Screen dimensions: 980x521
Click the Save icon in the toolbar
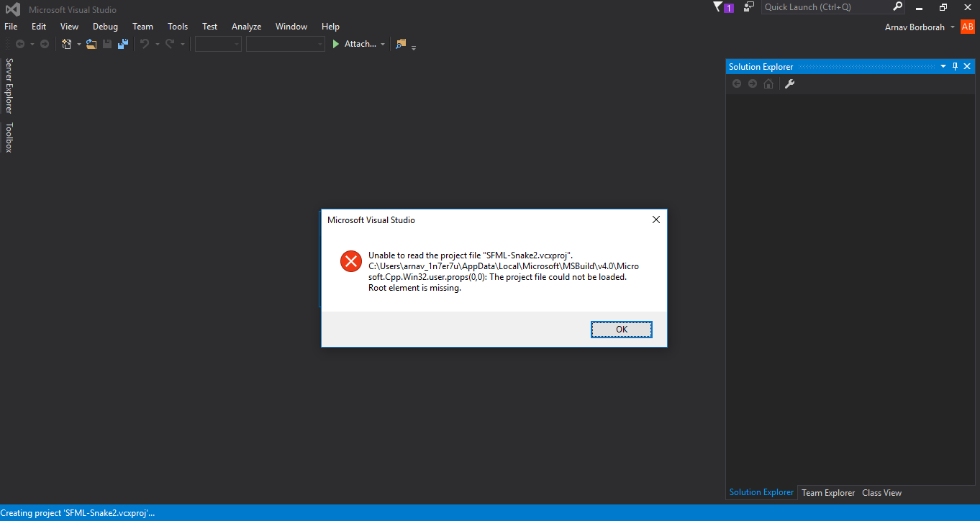(x=106, y=43)
